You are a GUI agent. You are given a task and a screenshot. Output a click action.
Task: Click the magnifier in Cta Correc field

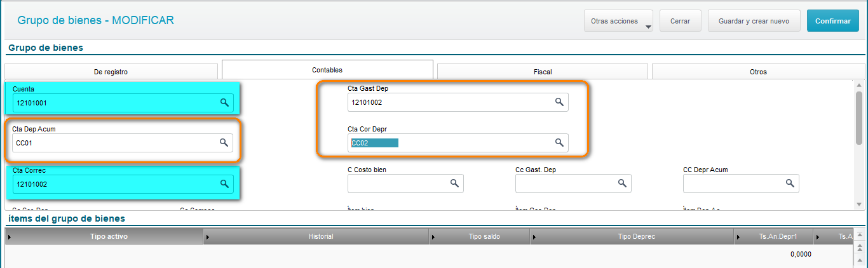coord(224,184)
